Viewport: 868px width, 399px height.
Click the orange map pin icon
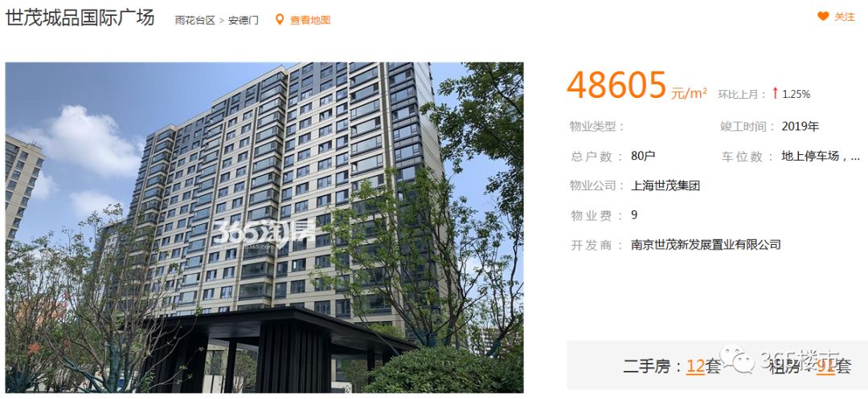pos(280,20)
